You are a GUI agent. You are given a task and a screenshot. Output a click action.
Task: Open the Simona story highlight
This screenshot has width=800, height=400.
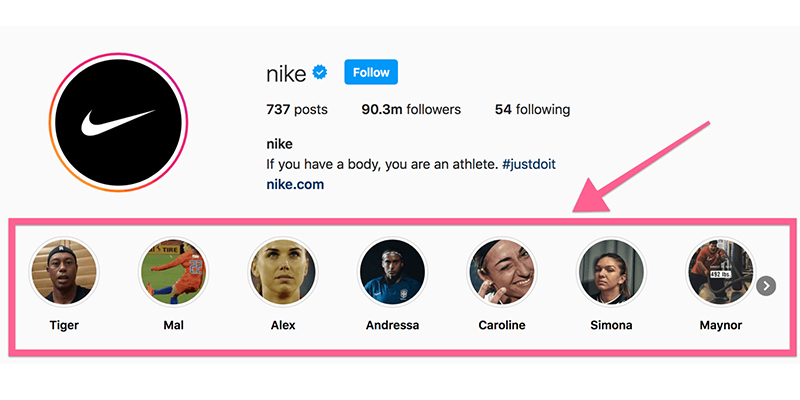click(x=611, y=272)
